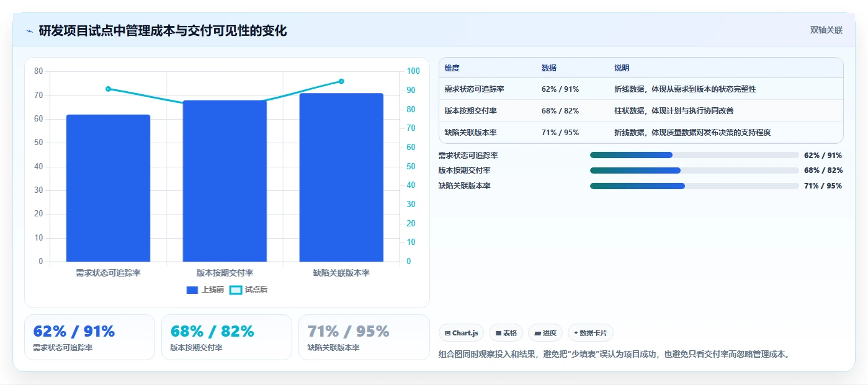This screenshot has width=868, height=385.
Task: Click the description 柱状数据，体现计划与执行协同改善
Action: (674, 111)
